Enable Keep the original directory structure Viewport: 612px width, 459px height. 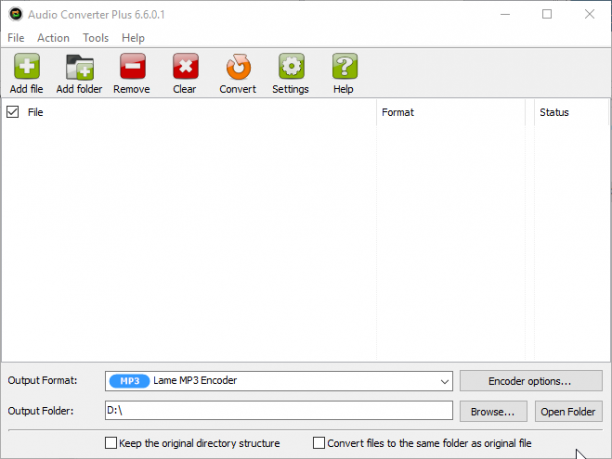(x=111, y=443)
